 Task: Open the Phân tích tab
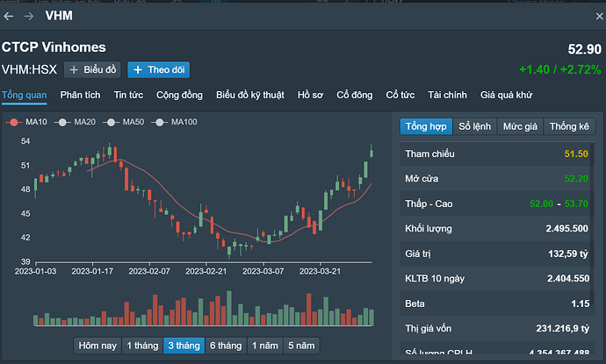(x=82, y=95)
